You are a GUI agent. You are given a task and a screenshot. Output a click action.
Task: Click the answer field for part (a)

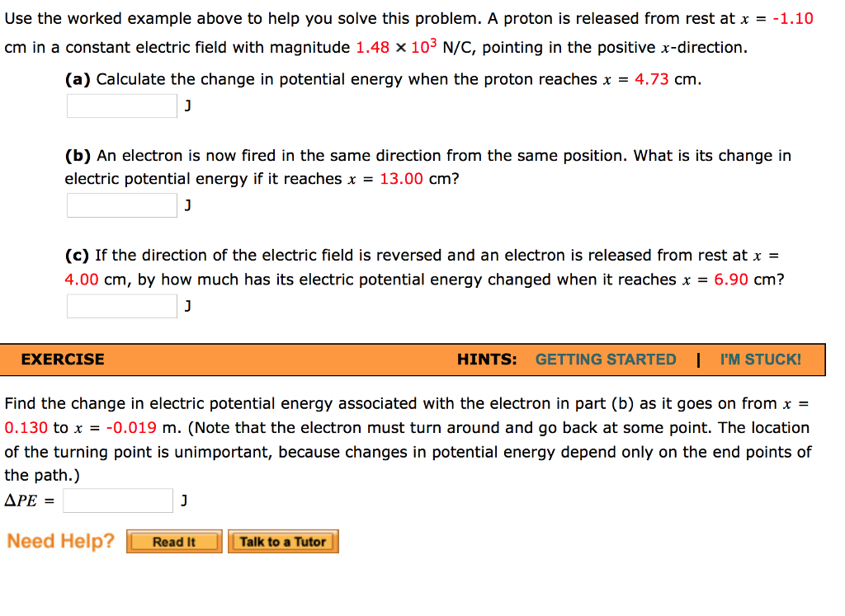120,105
